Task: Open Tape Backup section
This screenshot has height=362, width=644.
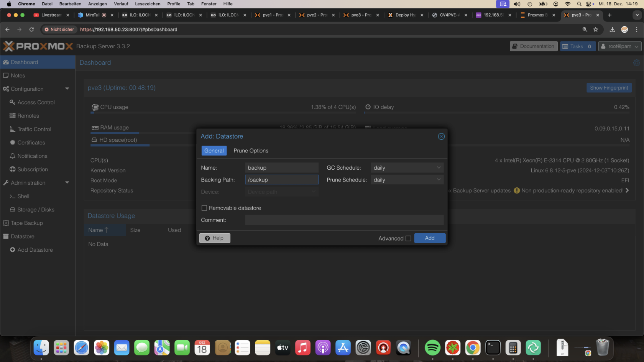Action: 38,223
